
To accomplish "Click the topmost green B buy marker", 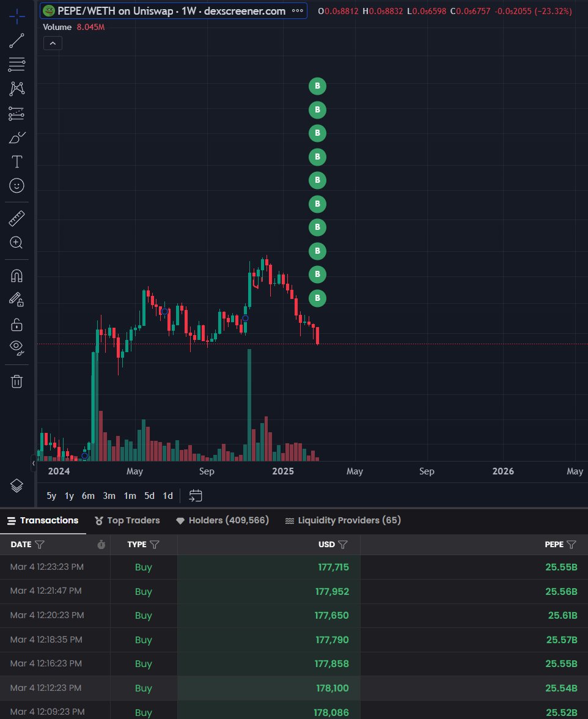I will [317, 86].
